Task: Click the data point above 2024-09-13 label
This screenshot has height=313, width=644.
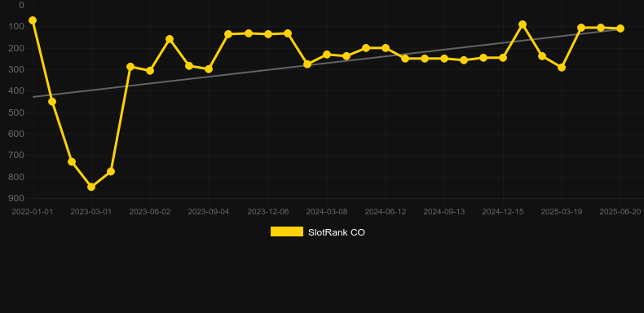Action: pos(444,59)
